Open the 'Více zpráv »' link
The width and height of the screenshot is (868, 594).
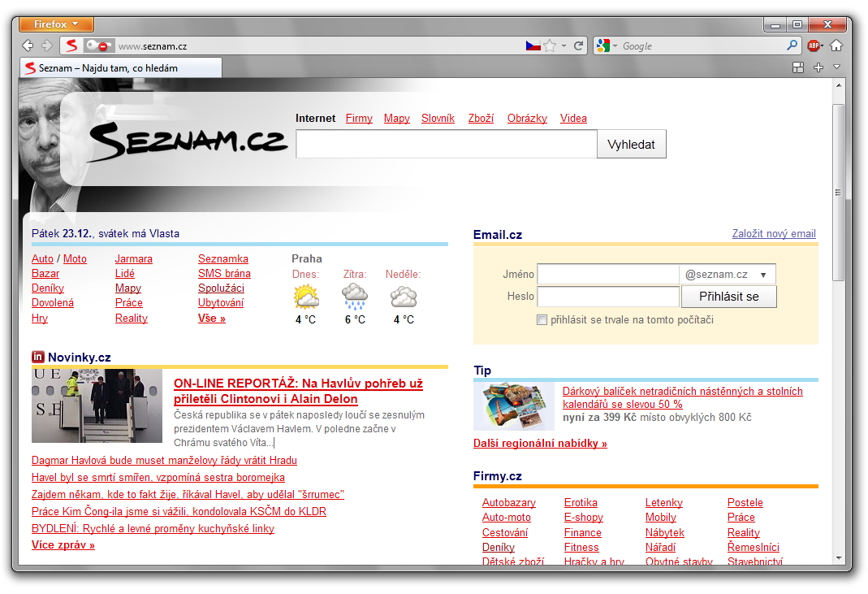coord(63,544)
